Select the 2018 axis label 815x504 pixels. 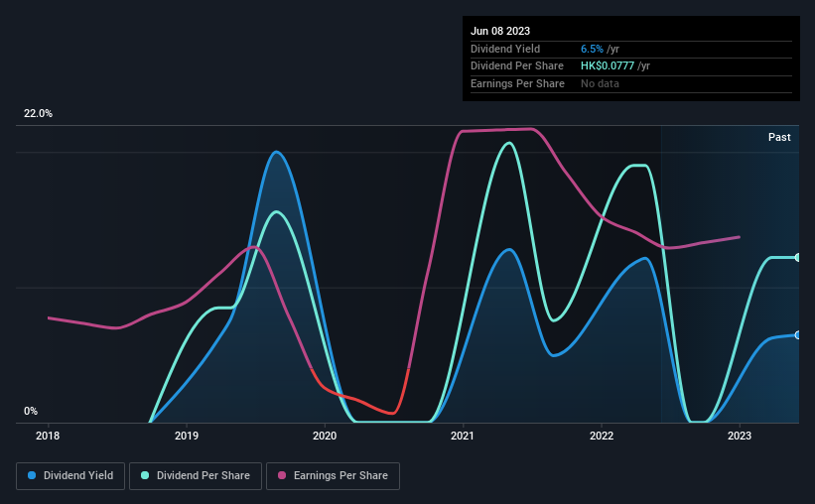point(48,436)
